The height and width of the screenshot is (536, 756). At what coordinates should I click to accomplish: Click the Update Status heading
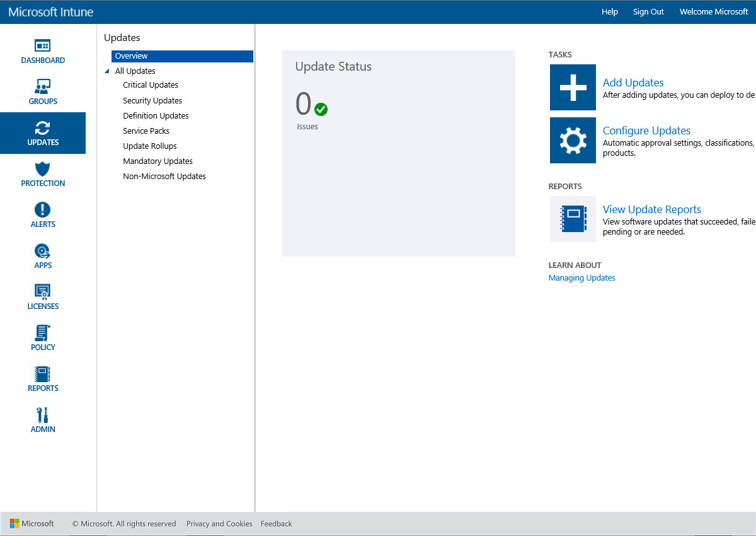coord(333,67)
